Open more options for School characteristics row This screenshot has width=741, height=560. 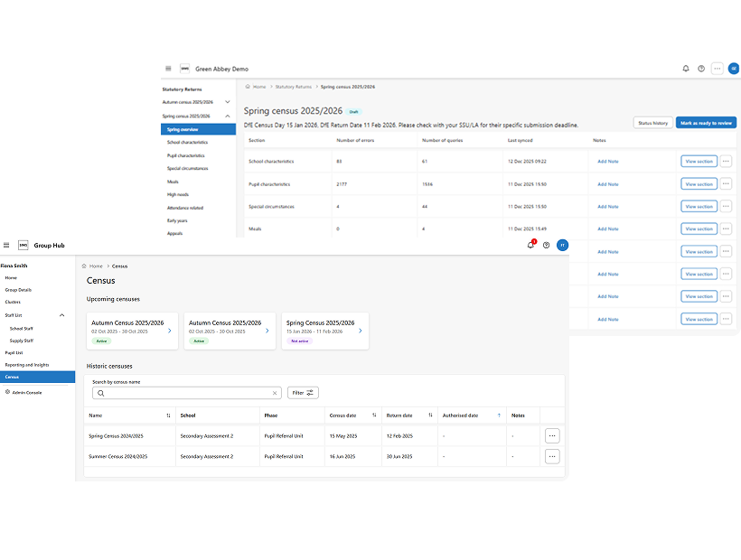pyautogui.click(x=726, y=162)
